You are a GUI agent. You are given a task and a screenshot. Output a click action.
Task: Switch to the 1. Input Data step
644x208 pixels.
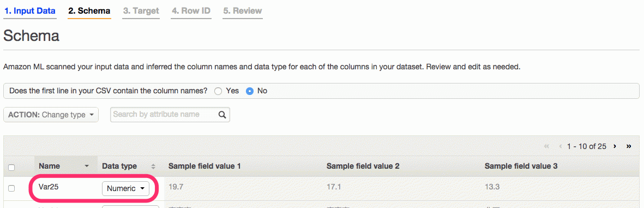point(29,11)
